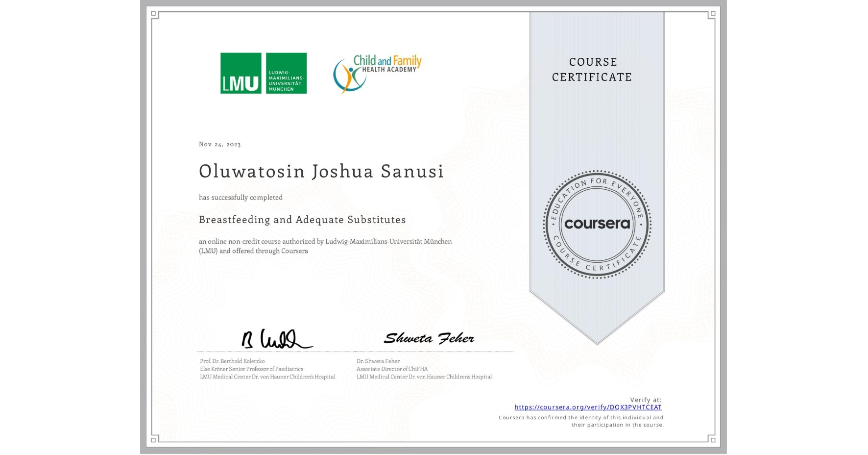
Task: Select Dr. Shweta Feher title block
Action: pyautogui.click(x=424, y=369)
